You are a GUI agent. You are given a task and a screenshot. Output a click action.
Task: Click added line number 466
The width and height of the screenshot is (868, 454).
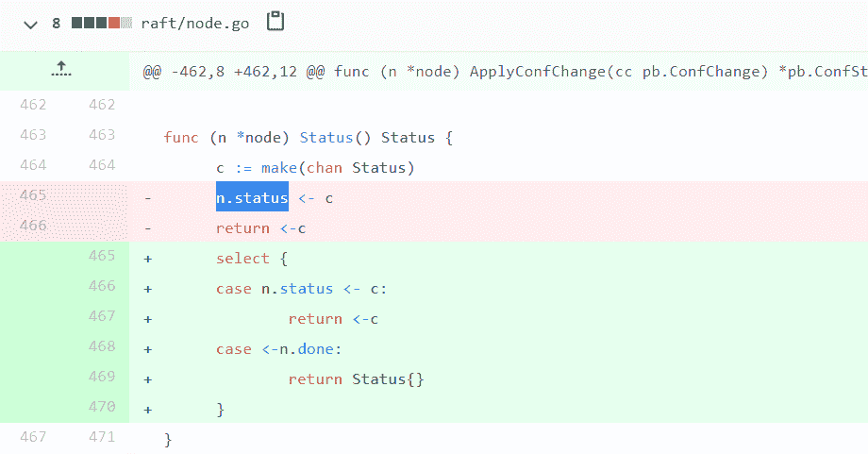click(x=101, y=286)
